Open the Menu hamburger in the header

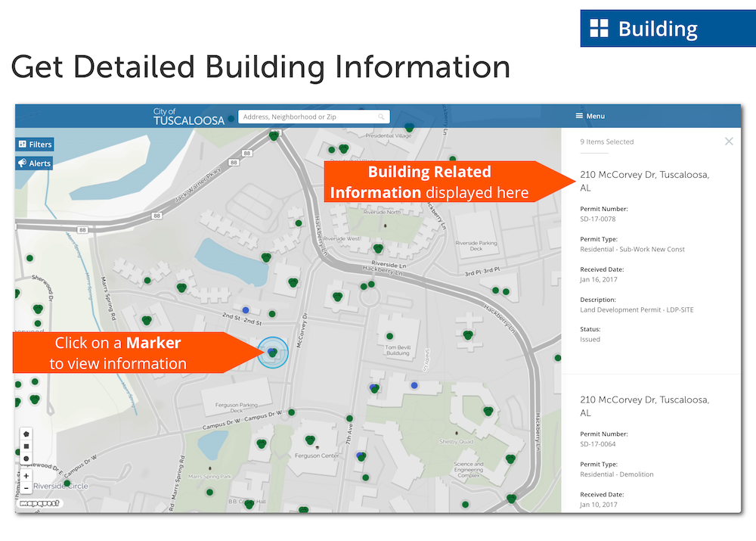(x=590, y=116)
